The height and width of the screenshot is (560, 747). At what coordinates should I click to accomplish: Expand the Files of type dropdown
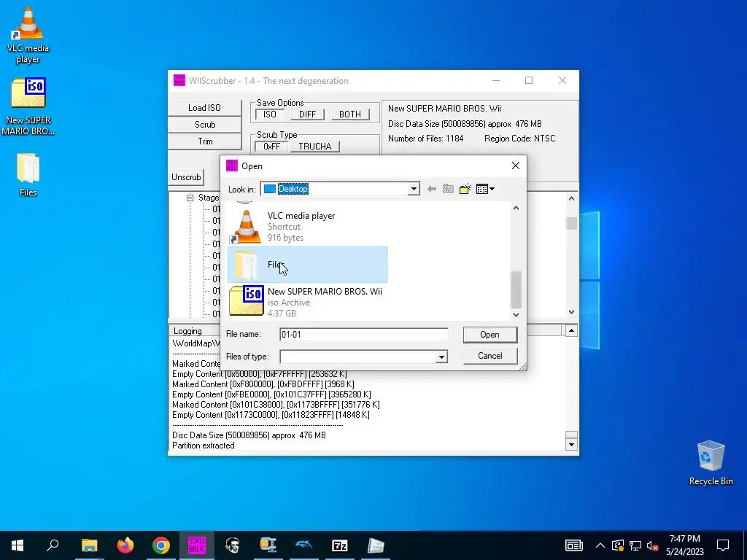point(441,357)
